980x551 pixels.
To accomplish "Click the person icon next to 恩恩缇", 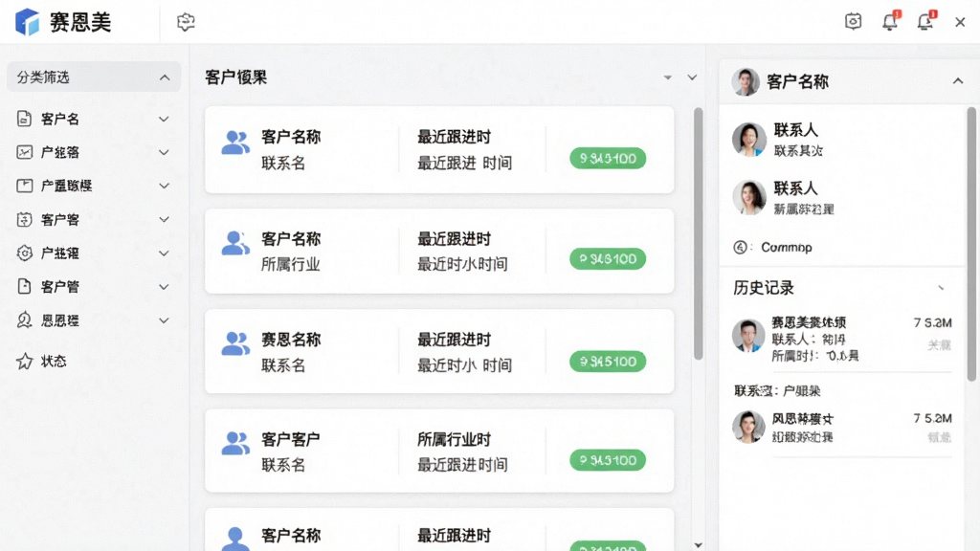I will coord(24,320).
